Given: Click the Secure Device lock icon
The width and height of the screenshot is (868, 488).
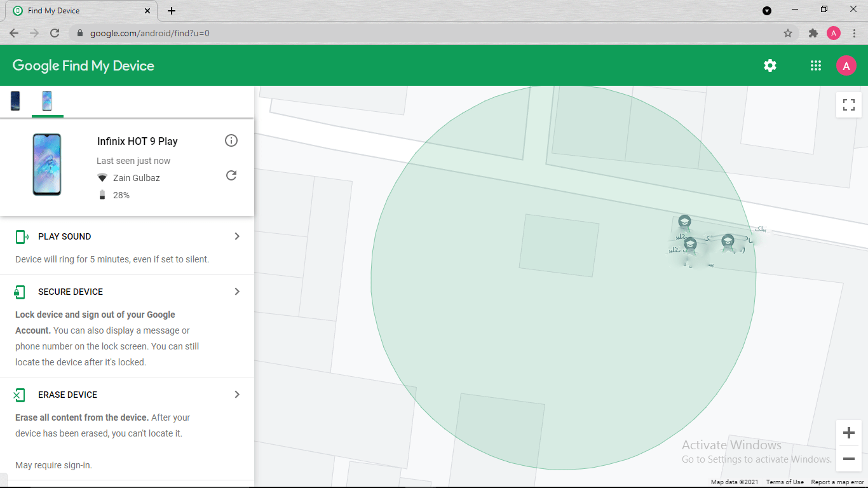Looking at the screenshot, I should pos(20,291).
